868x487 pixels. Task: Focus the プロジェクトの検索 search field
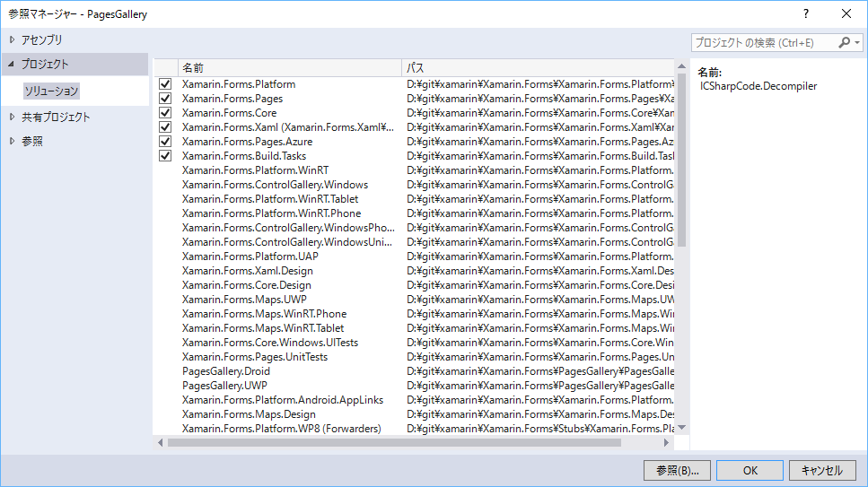point(763,42)
